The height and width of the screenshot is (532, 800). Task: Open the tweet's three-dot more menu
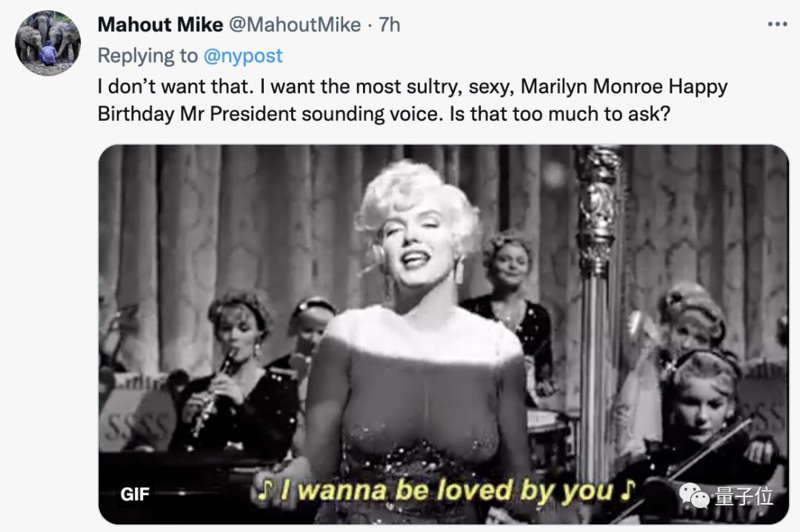tap(777, 24)
